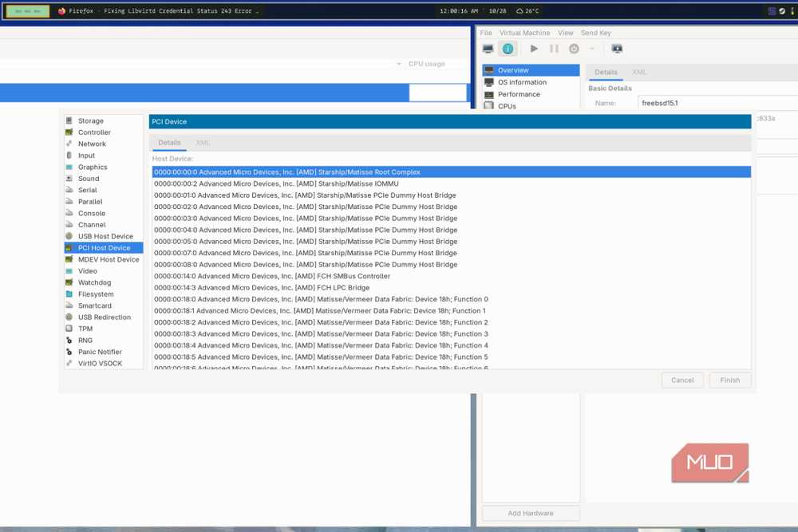
Task: Open the Send Key menu
Action: click(596, 33)
